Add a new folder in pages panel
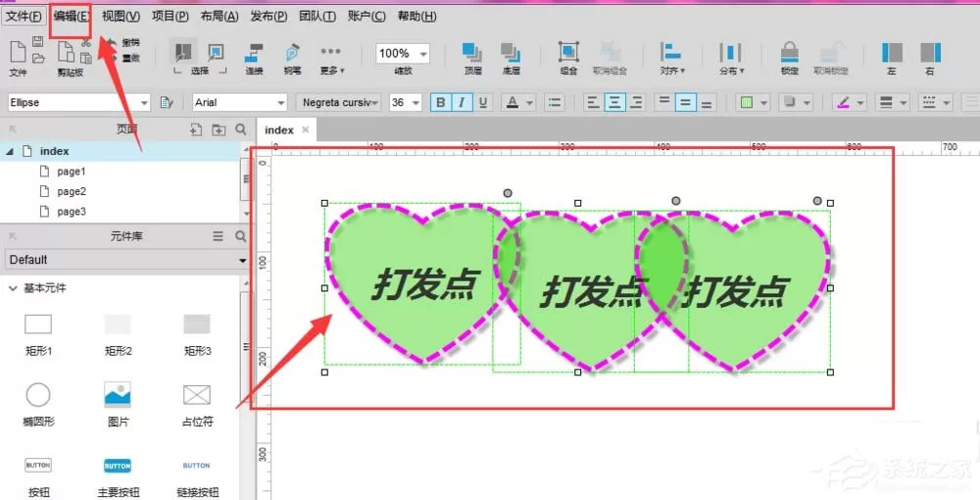 pyautogui.click(x=219, y=129)
